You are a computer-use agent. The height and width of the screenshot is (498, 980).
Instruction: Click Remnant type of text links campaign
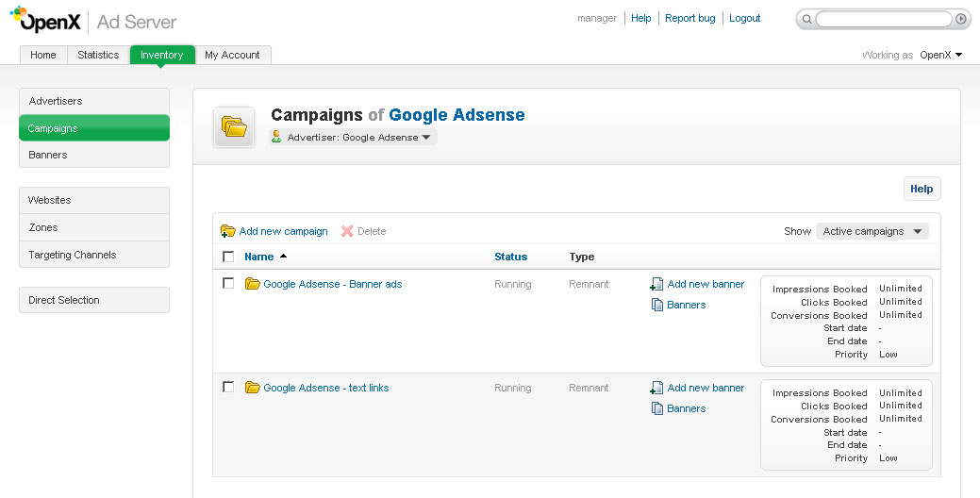point(589,388)
